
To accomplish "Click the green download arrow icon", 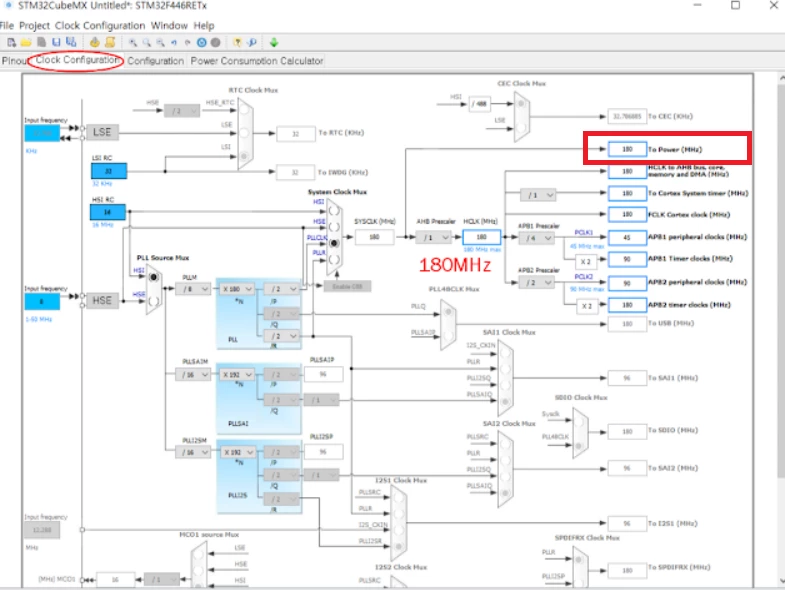I will coord(274,43).
